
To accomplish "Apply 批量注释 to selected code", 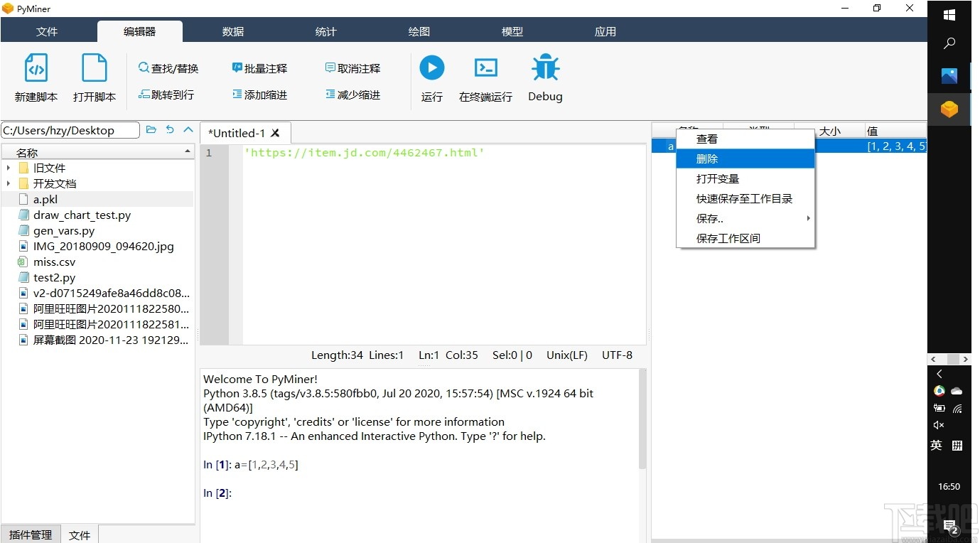I will pos(259,68).
